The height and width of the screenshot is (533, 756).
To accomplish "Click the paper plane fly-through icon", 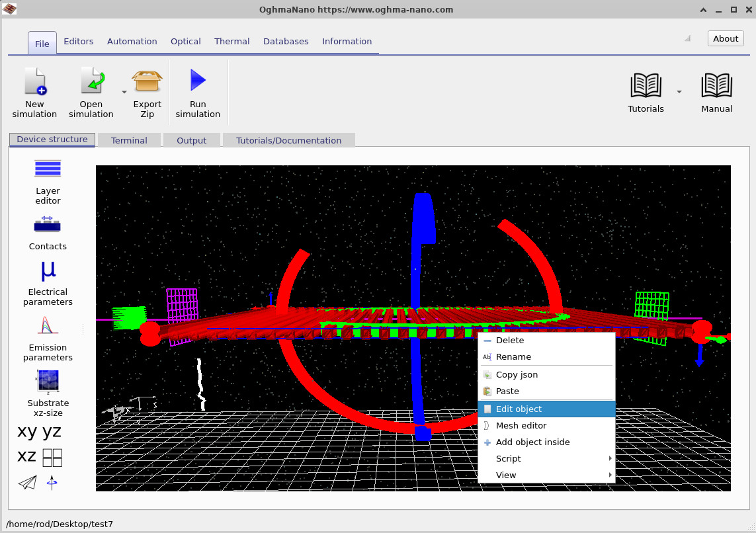I will click(x=26, y=482).
